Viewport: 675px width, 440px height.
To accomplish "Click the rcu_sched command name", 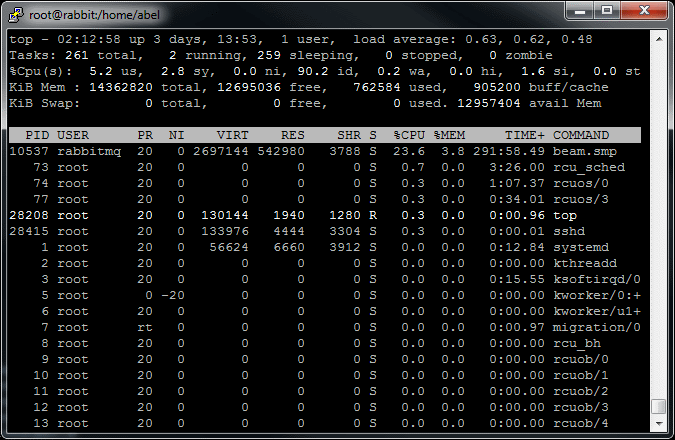I will point(589,167).
